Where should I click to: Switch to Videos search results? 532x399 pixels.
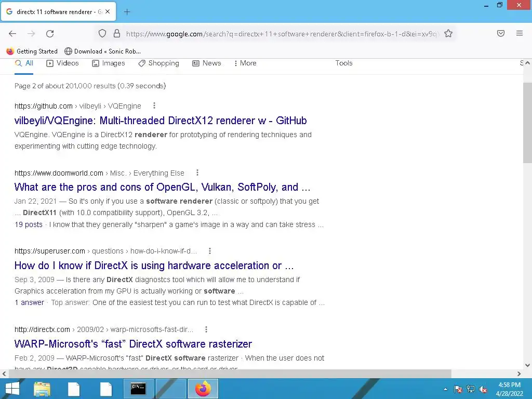click(x=62, y=63)
